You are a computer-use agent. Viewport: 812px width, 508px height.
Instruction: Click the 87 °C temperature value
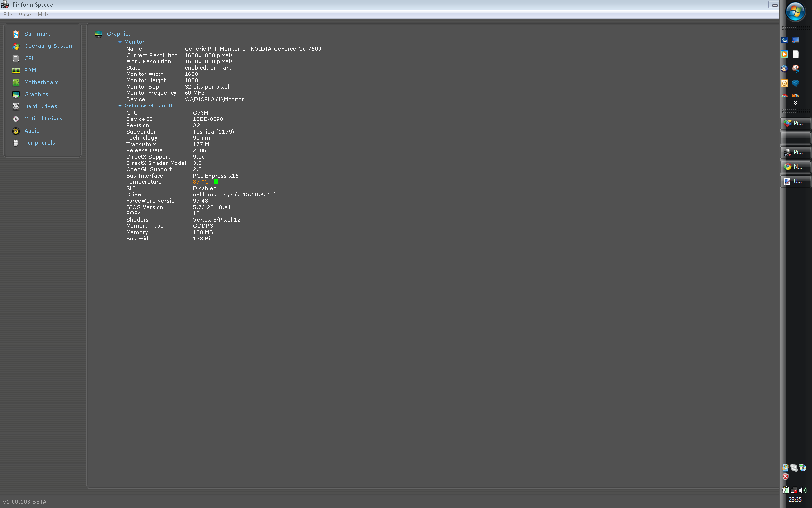[x=201, y=182]
